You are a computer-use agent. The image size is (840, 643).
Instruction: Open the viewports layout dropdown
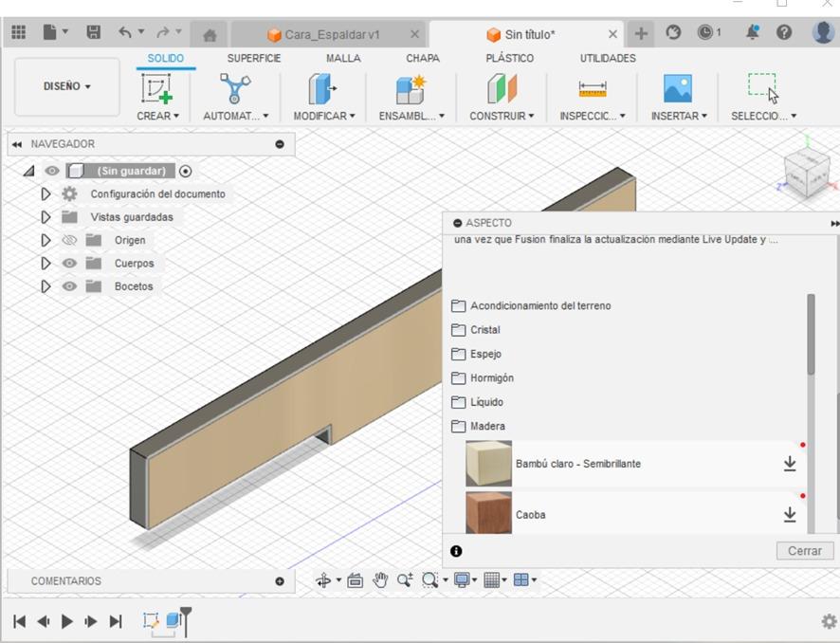click(525, 579)
